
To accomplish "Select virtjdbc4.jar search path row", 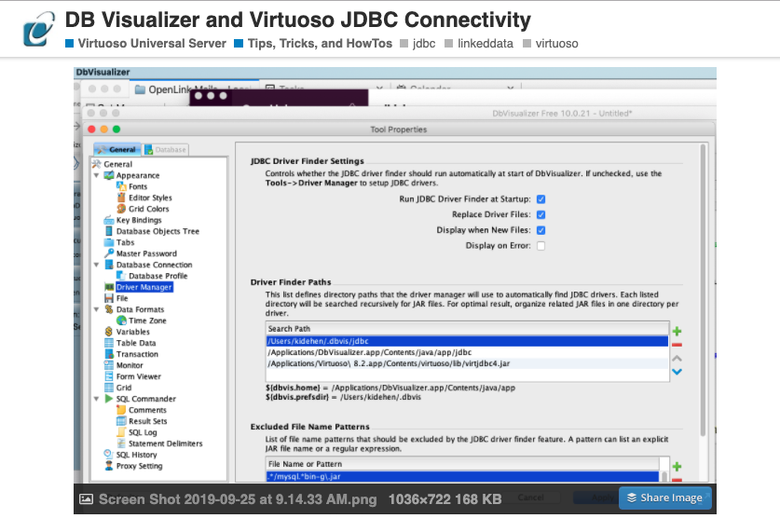I will tap(467, 363).
